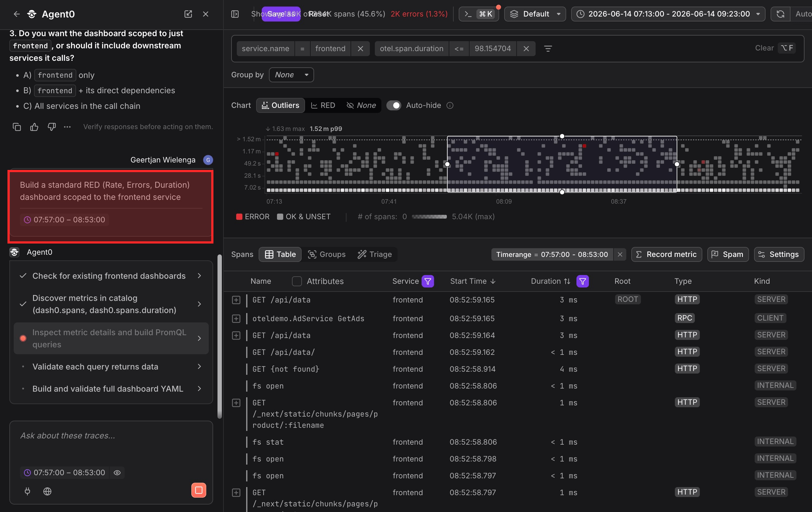Image resolution: width=812 pixels, height=512 pixels.
Task: Toggle the Auto-hide switch
Action: coord(394,105)
